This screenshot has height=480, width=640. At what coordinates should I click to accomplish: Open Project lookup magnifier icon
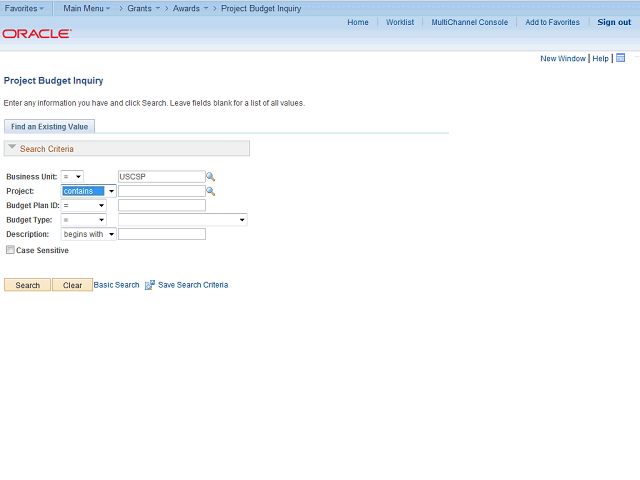pyautogui.click(x=210, y=191)
